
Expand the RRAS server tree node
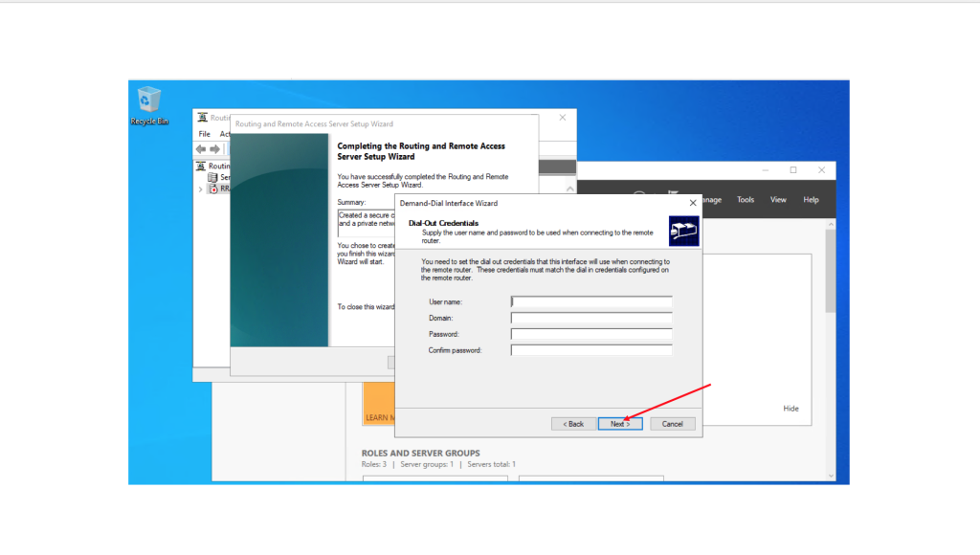(x=200, y=189)
